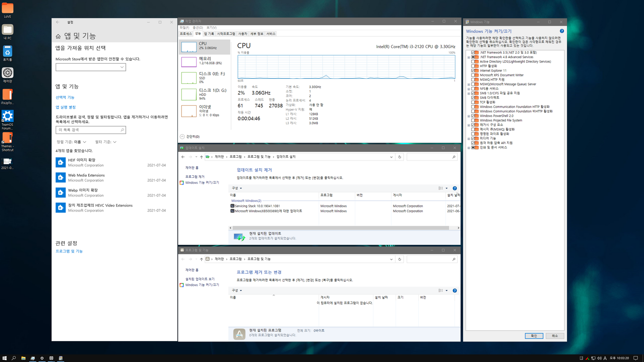Click the Web Media Extensions app icon
Screen dimensions: 644x362
pyautogui.click(x=61, y=177)
